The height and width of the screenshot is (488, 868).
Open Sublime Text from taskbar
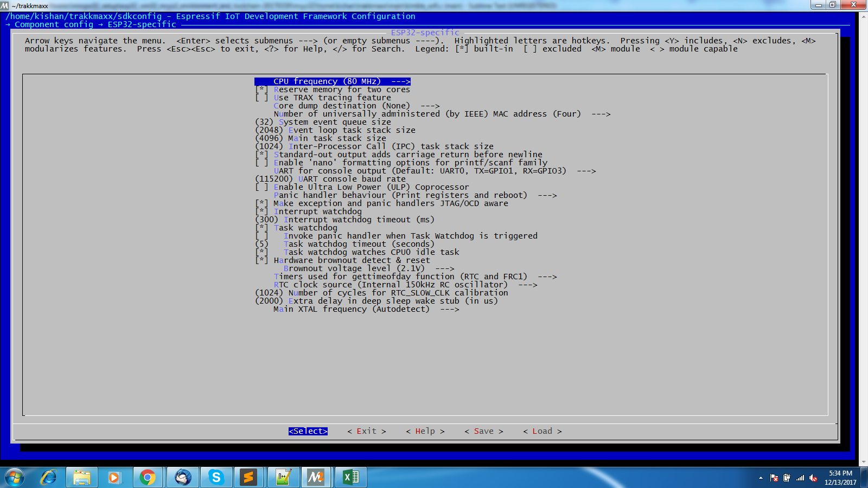tap(248, 478)
